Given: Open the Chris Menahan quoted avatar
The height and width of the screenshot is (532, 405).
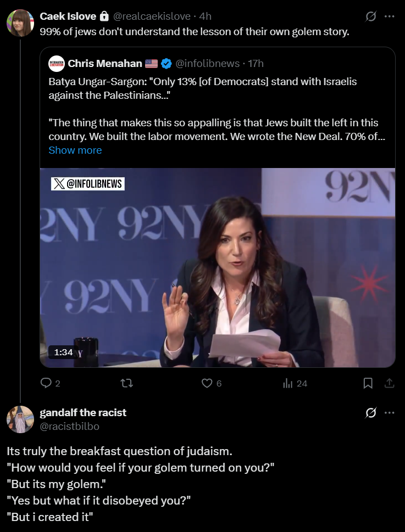Looking at the screenshot, I should click(56, 64).
